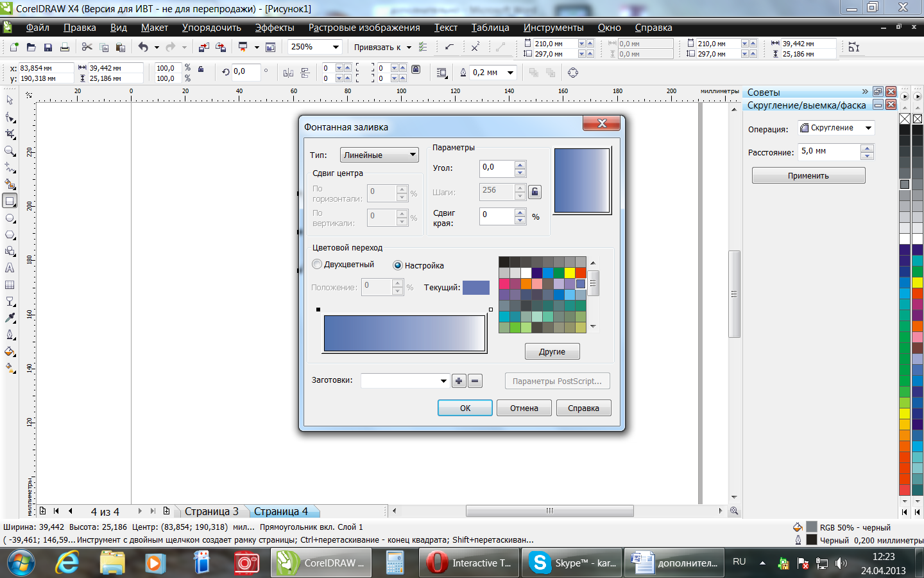
Task: Click the Угол angle input field
Action: [497, 169]
